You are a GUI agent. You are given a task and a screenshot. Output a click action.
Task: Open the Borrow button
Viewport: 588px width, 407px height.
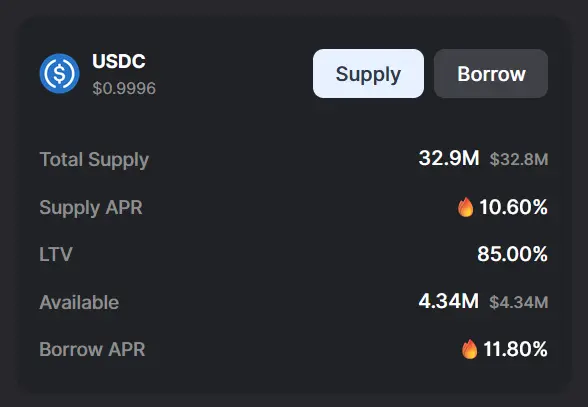tap(491, 74)
